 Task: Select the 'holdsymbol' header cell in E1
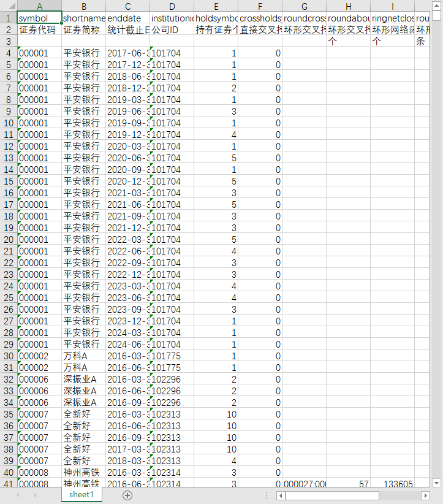[x=216, y=18]
